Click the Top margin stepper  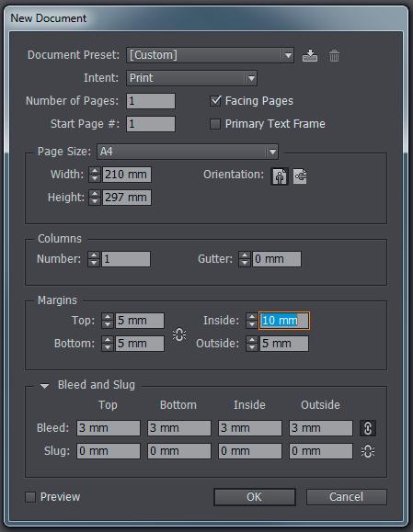coord(108,321)
